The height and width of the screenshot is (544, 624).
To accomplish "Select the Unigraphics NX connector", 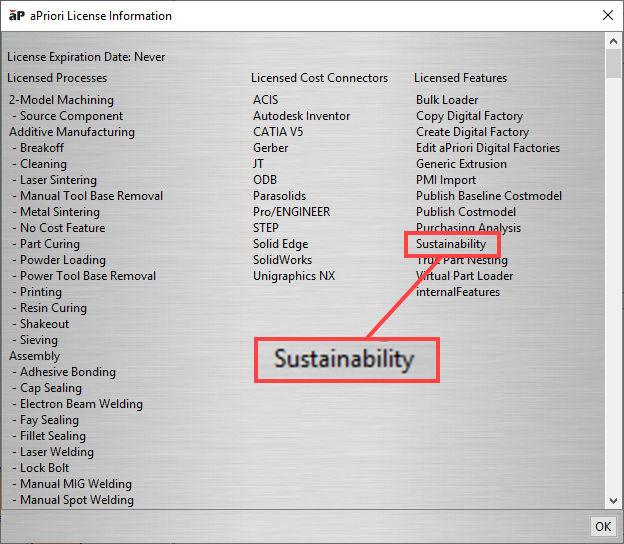I will (294, 276).
